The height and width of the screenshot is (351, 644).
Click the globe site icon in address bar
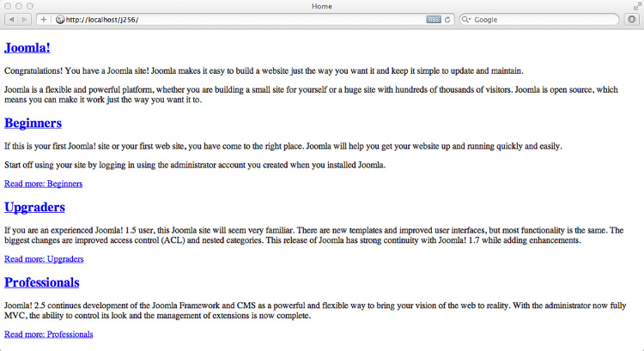coord(60,19)
